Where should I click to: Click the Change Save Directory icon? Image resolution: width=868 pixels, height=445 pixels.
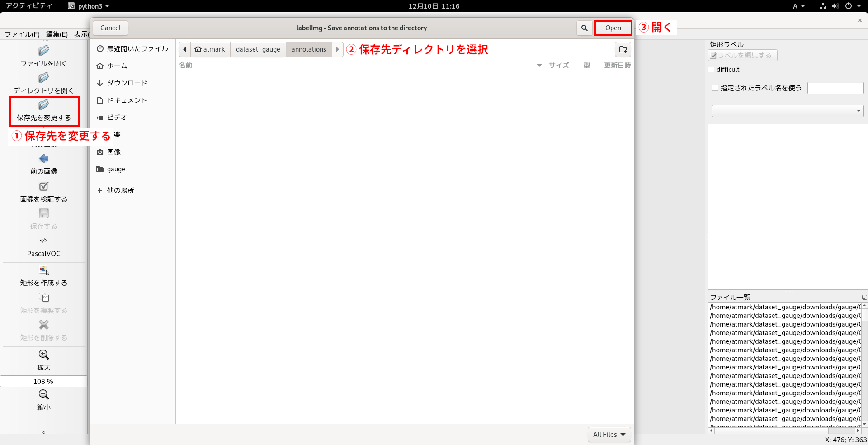pyautogui.click(x=44, y=105)
